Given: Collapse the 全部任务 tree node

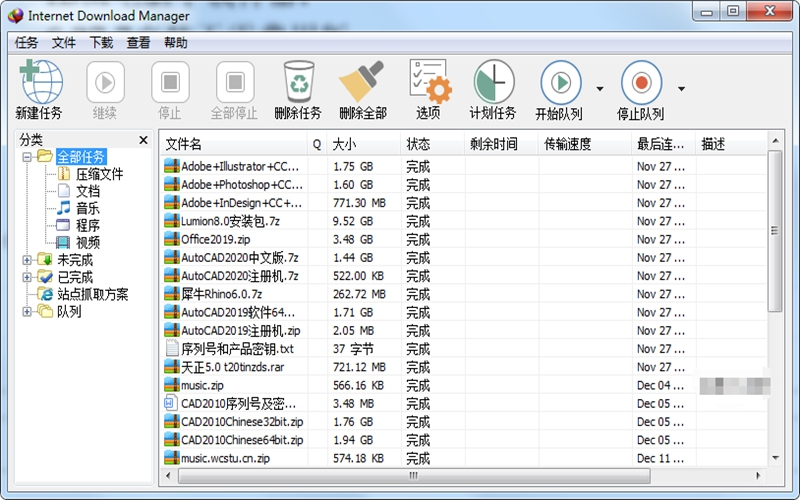Looking at the screenshot, I should click(27, 157).
